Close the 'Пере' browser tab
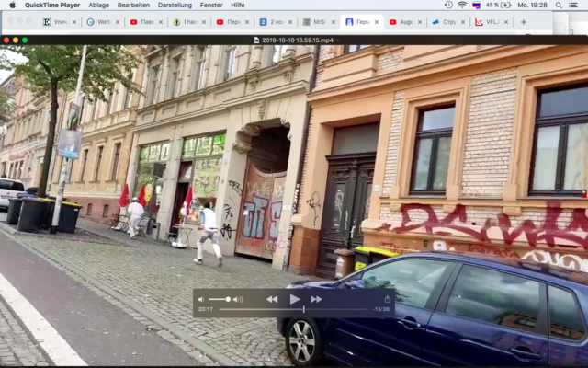This screenshot has width=588, height=368. coord(247,22)
